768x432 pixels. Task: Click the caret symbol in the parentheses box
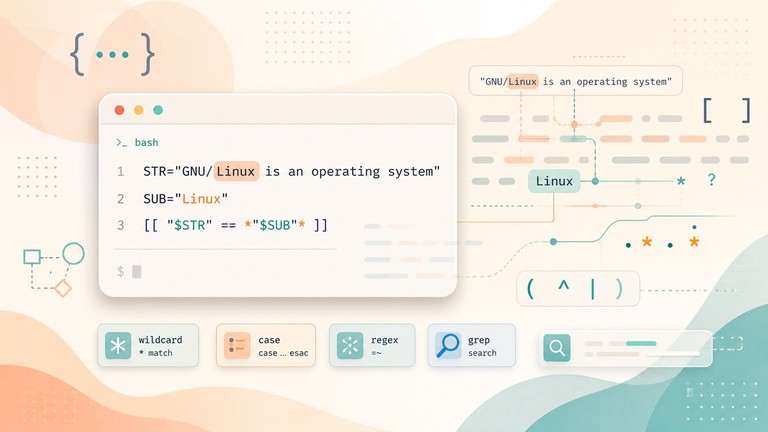pyautogui.click(x=564, y=286)
